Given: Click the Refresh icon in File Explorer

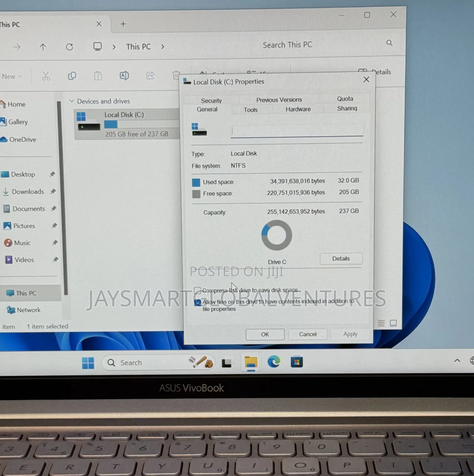Looking at the screenshot, I should (x=70, y=47).
